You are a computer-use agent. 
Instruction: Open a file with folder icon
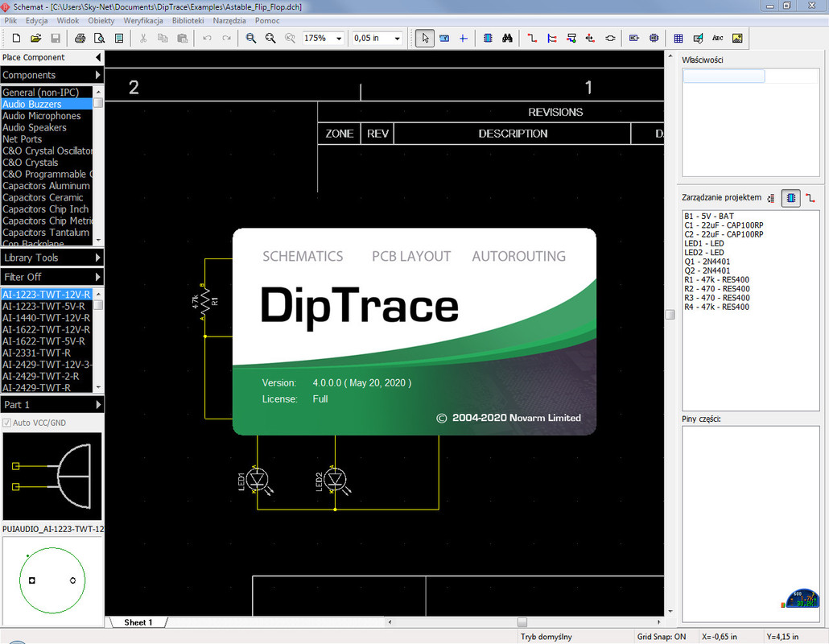coord(36,38)
